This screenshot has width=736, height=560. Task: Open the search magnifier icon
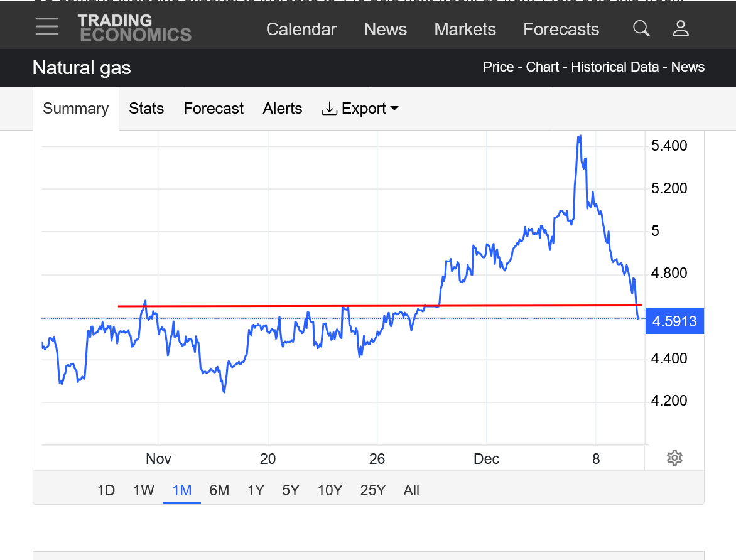point(641,28)
